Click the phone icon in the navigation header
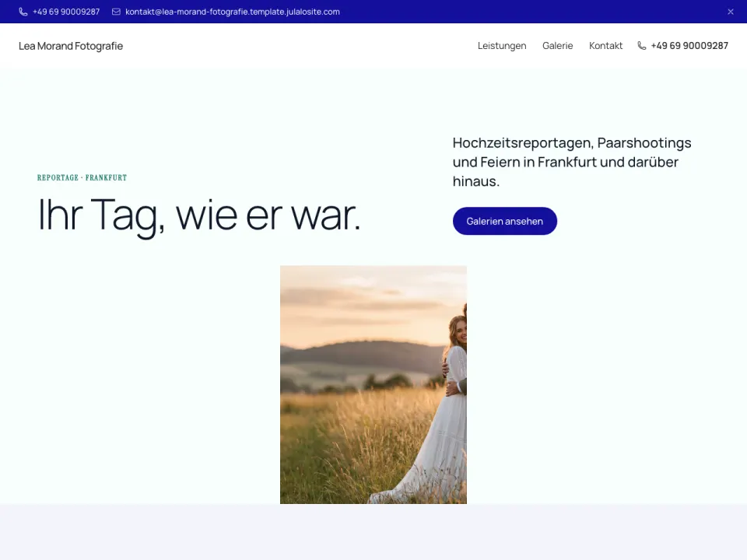Image resolution: width=747 pixels, height=560 pixels. [x=642, y=46]
